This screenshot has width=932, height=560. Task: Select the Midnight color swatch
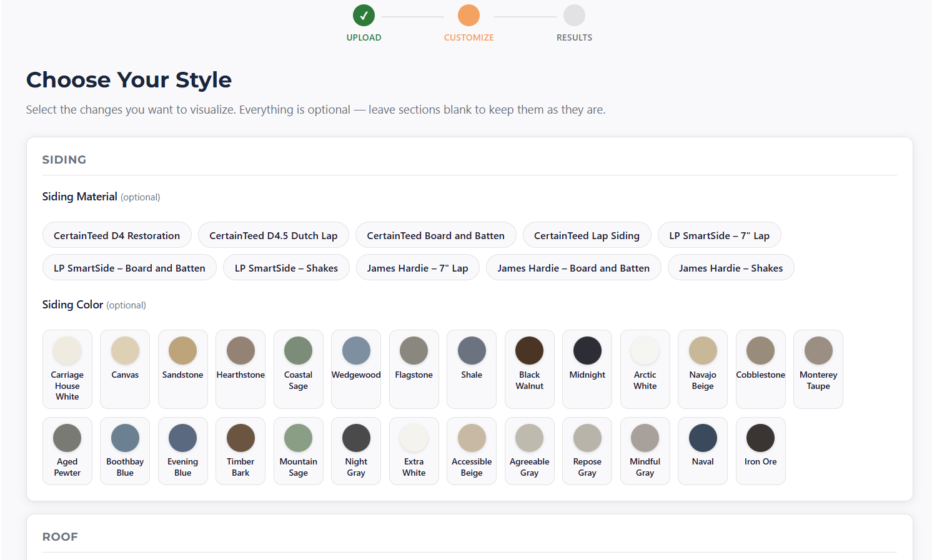pos(587,369)
